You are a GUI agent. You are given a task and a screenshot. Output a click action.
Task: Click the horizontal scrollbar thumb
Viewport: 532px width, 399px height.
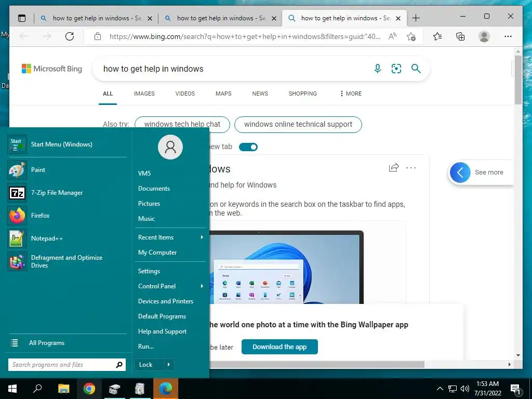point(316,364)
